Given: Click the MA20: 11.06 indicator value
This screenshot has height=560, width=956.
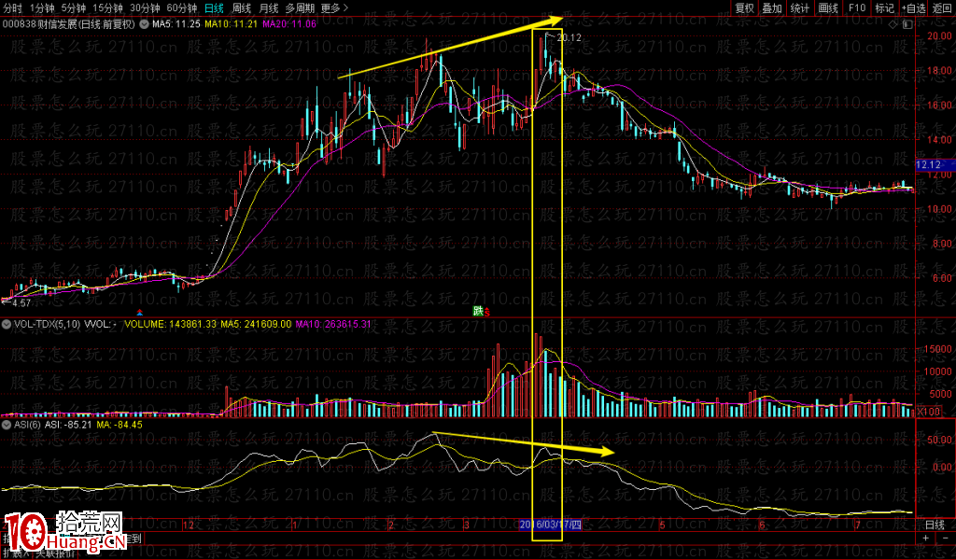Looking at the screenshot, I should click(x=289, y=24).
